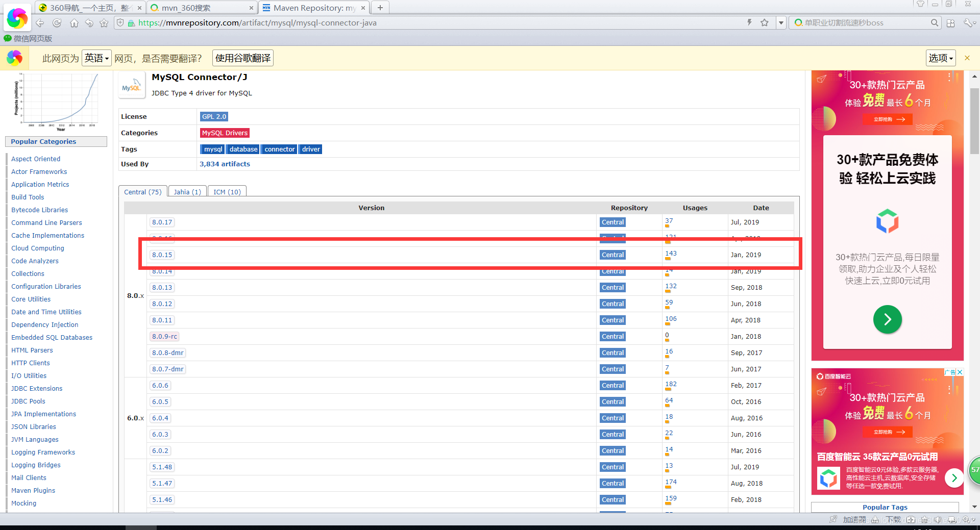The width and height of the screenshot is (980, 530).
Task: Open a new tab with plus button
Action: (x=380, y=8)
